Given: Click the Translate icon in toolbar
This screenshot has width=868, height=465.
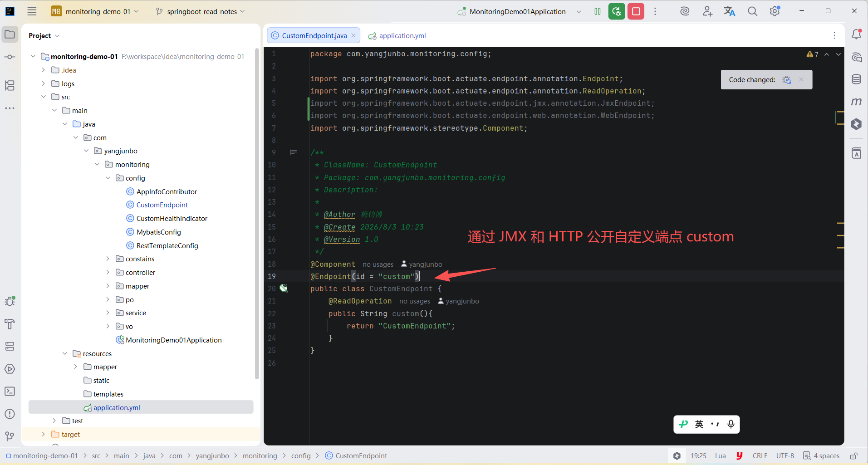Looking at the screenshot, I should (x=730, y=11).
